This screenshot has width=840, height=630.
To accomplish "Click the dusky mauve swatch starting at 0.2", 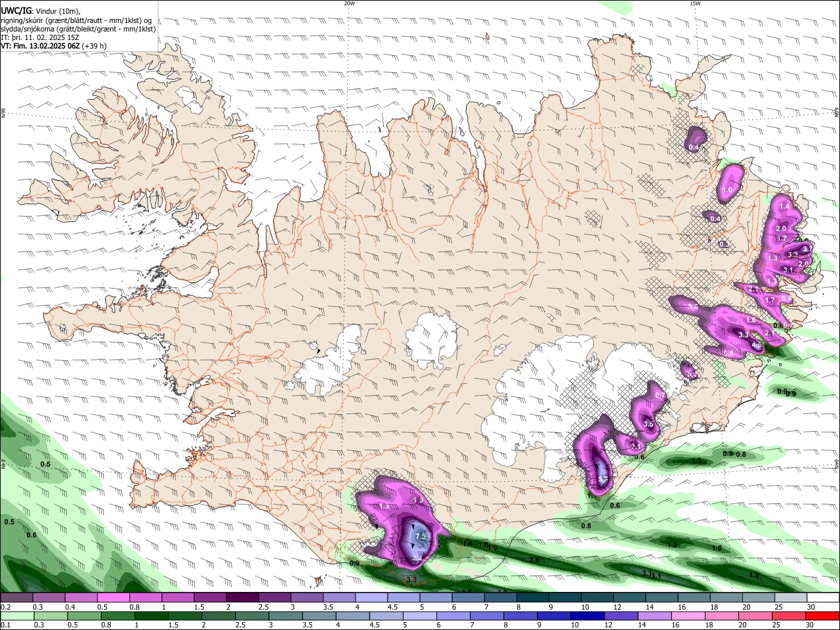I will point(16,597).
